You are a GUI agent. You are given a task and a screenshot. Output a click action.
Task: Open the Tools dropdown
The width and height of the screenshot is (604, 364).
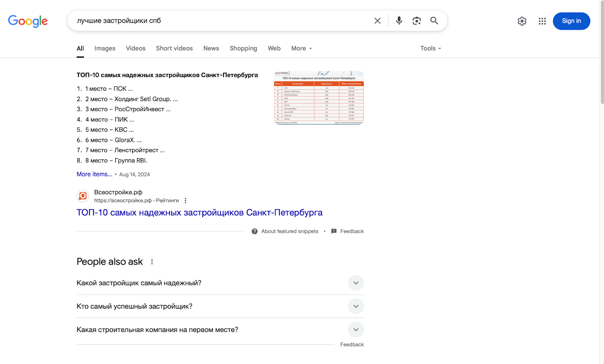[x=430, y=48]
